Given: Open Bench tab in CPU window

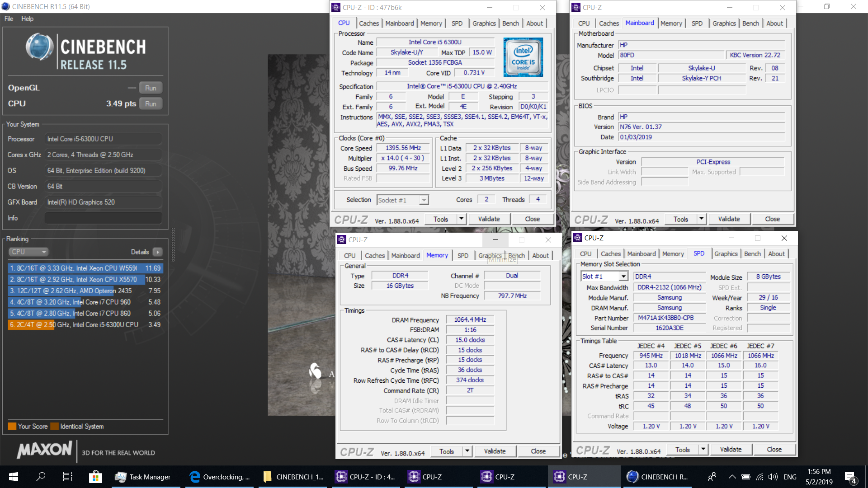Looking at the screenshot, I should point(510,23).
